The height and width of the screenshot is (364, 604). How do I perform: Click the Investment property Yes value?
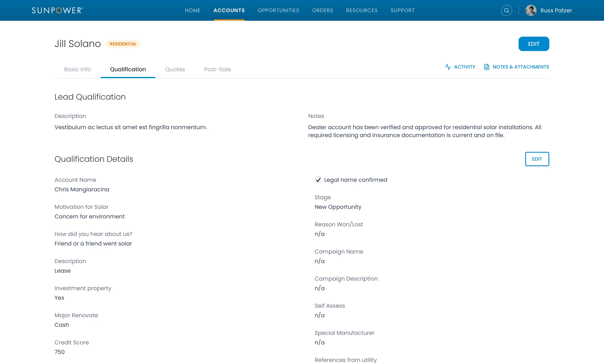tap(59, 297)
